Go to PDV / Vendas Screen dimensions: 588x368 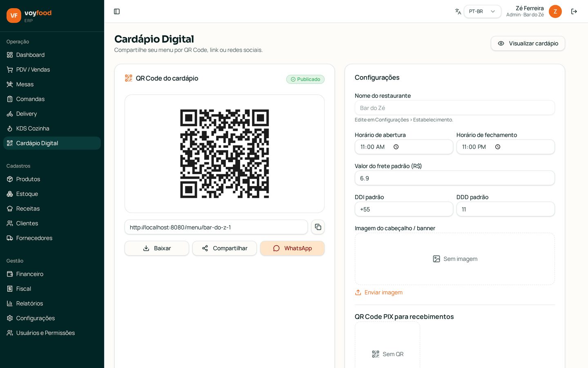[x=52, y=70]
